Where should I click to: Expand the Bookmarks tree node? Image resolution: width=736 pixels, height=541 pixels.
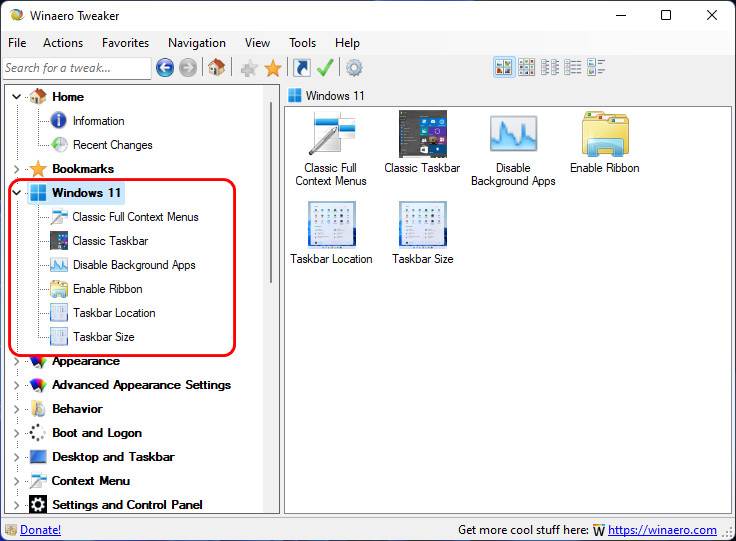click(16, 169)
